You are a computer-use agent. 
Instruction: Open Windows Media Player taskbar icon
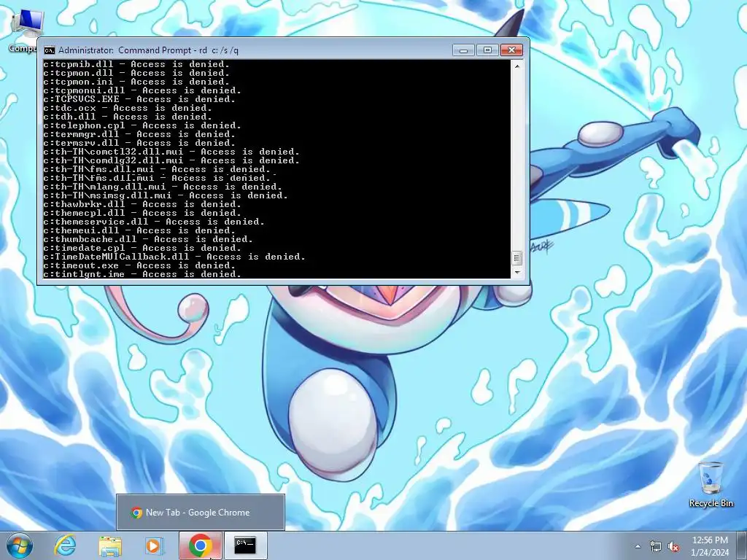pos(154,546)
